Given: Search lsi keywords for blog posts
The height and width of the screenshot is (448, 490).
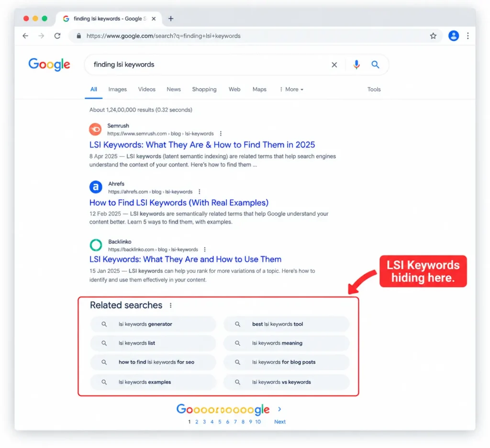Looking at the screenshot, I should [x=286, y=362].
